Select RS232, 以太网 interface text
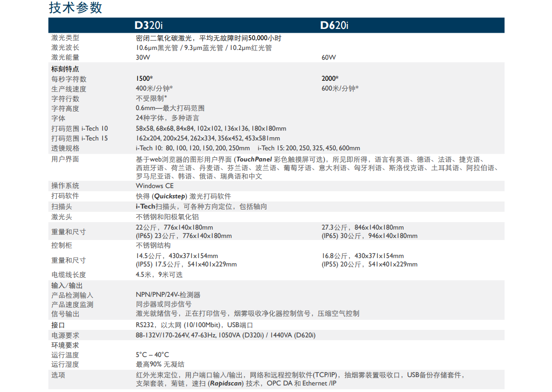The image size is (552, 392). tap(194, 325)
